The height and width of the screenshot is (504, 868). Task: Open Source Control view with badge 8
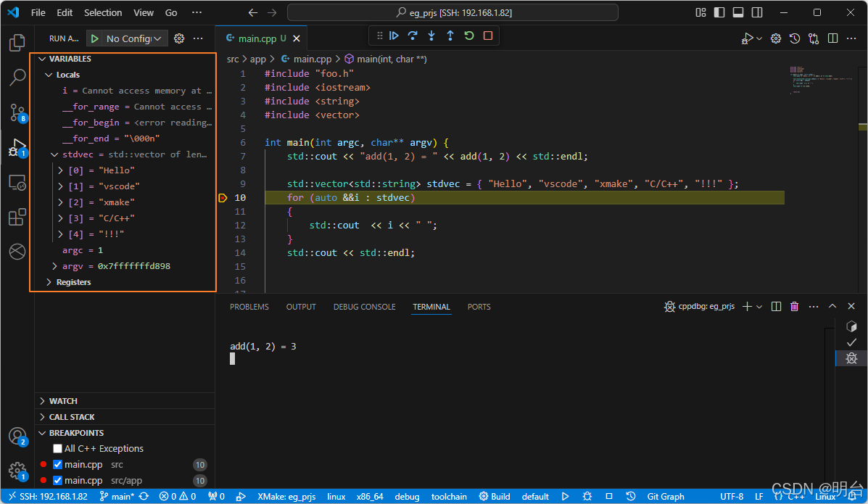[17, 113]
